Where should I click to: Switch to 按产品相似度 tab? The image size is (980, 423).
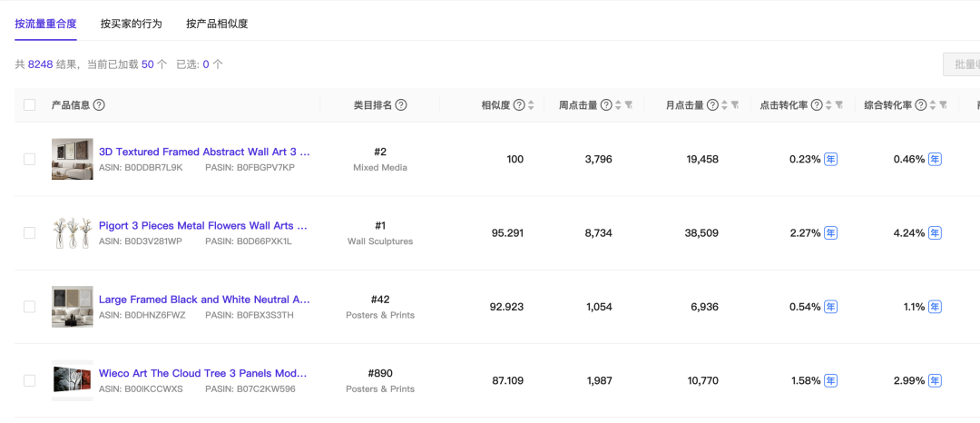tap(217, 24)
